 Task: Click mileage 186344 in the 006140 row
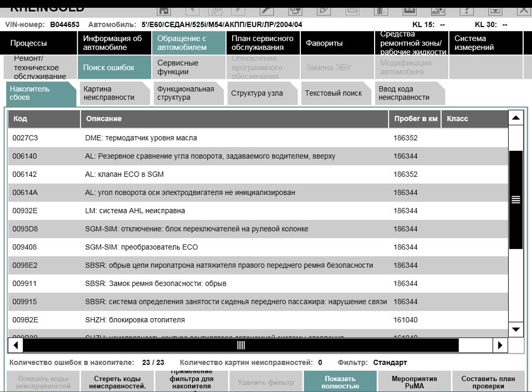pyautogui.click(x=406, y=156)
